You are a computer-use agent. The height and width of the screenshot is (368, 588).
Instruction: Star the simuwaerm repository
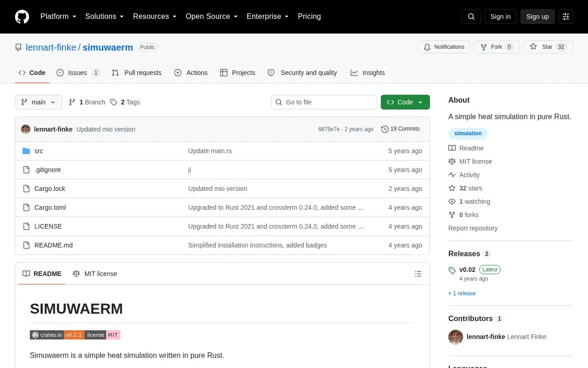[548, 47]
